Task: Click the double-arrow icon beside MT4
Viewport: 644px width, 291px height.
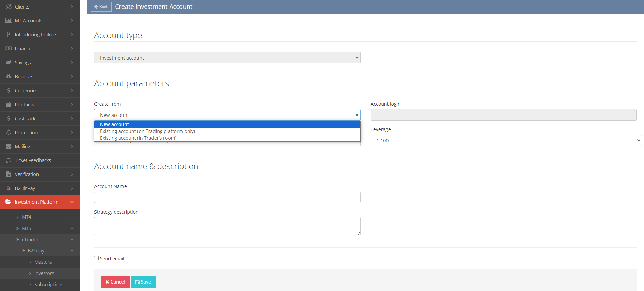Action: pyautogui.click(x=18, y=217)
